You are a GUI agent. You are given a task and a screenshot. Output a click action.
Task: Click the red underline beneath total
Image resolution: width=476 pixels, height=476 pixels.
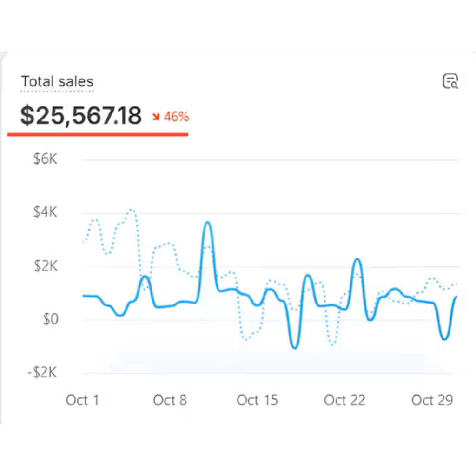coord(98,134)
